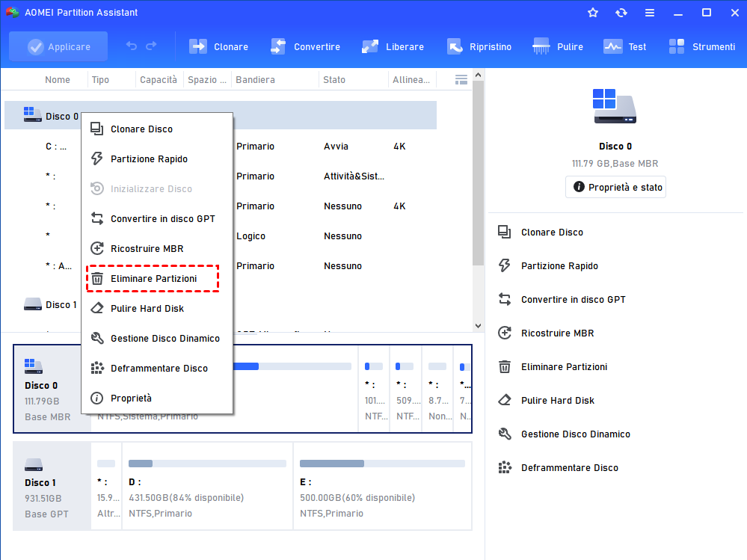Click trash icon beside Eliminare Partizioni in context menu

[97, 279]
